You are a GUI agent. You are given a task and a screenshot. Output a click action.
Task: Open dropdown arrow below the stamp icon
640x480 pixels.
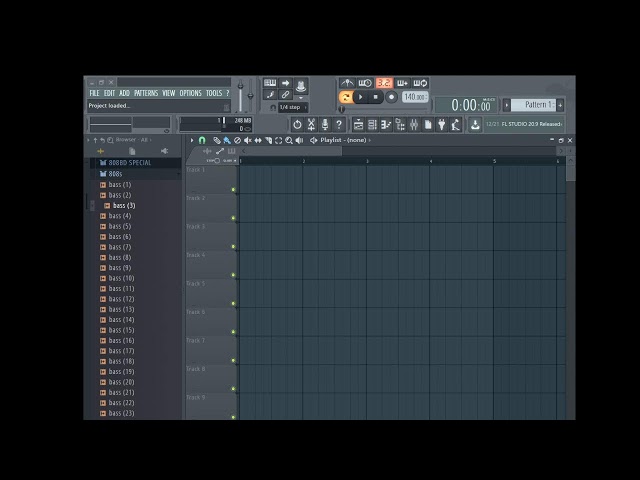click(x=301, y=98)
